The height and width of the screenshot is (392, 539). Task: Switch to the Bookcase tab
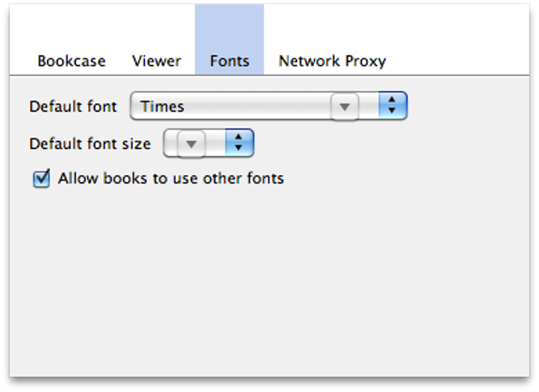pos(71,61)
